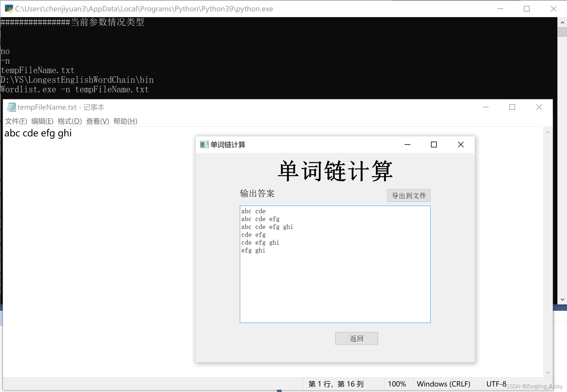Click the 'D:\VS\LongestEnglishWordChain\bin' console line

77,80
